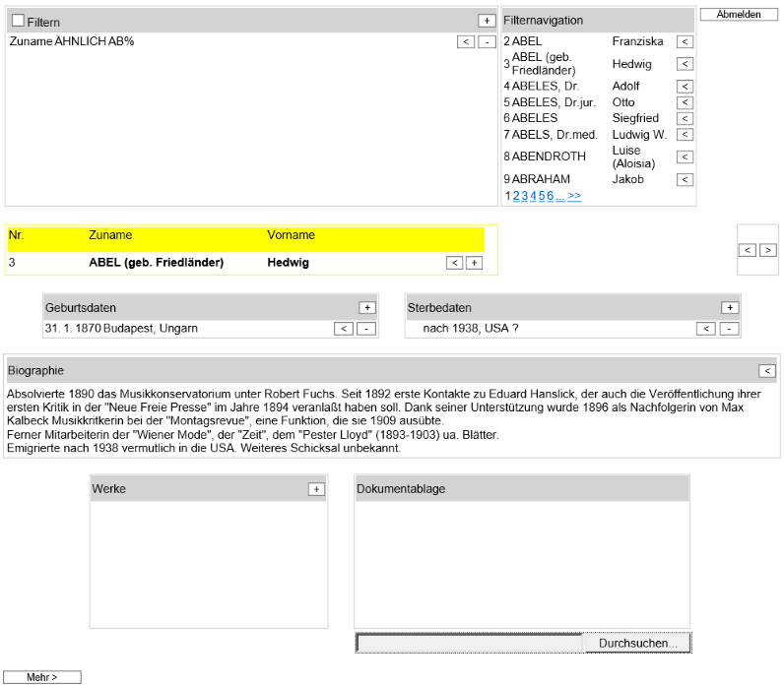Delete birth date entry with minus button
This screenshot has width=784, height=688.
pos(366,329)
